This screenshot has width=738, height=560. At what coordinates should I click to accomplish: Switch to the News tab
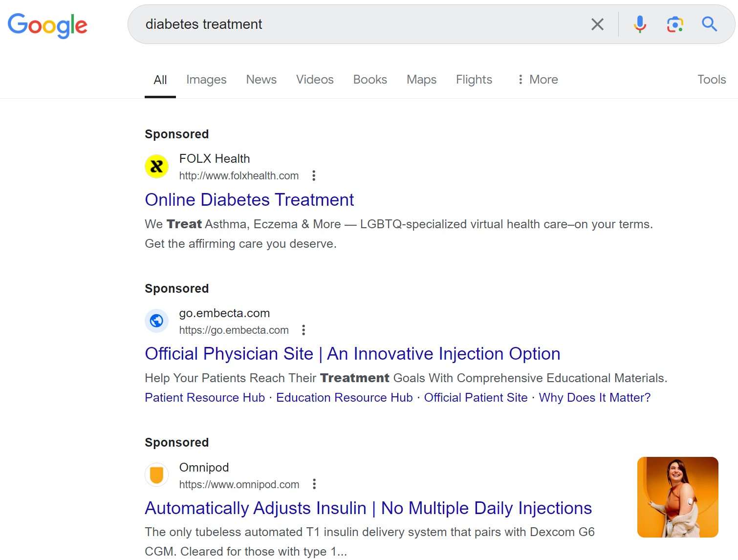pos(261,80)
